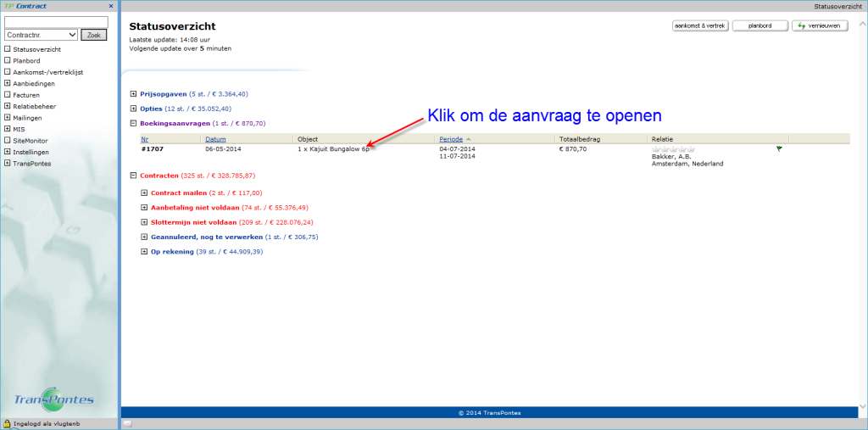868x430 pixels.
Task: Expand Aanbetaling niet voldaan group
Action: click(144, 207)
